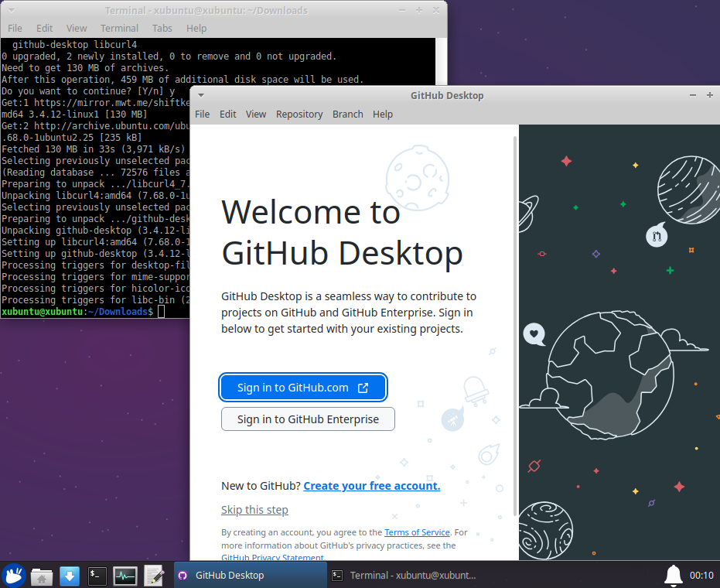
Task: Click Sign in to GitHub Enterprise
Action: click(308, 419)
